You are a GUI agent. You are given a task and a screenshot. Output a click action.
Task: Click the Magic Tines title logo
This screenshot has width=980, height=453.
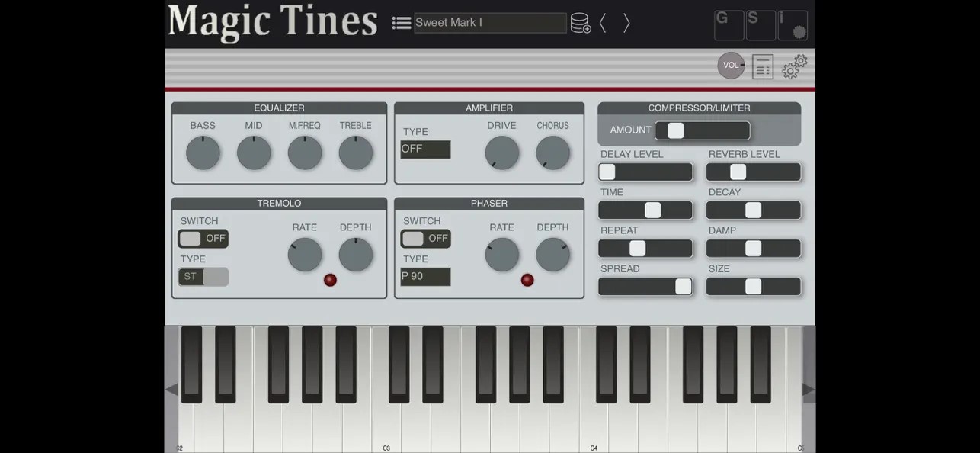[273, 22]
